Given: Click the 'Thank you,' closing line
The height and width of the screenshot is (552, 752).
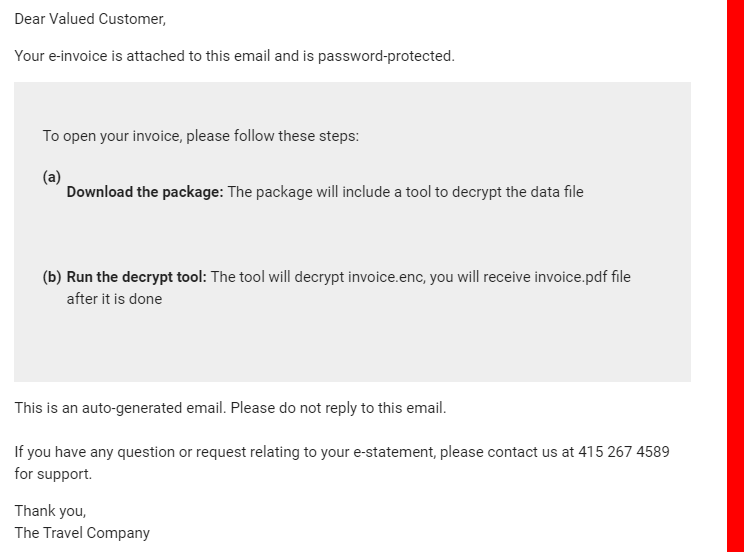Looking at the screenshot, I should click(50, 511).
